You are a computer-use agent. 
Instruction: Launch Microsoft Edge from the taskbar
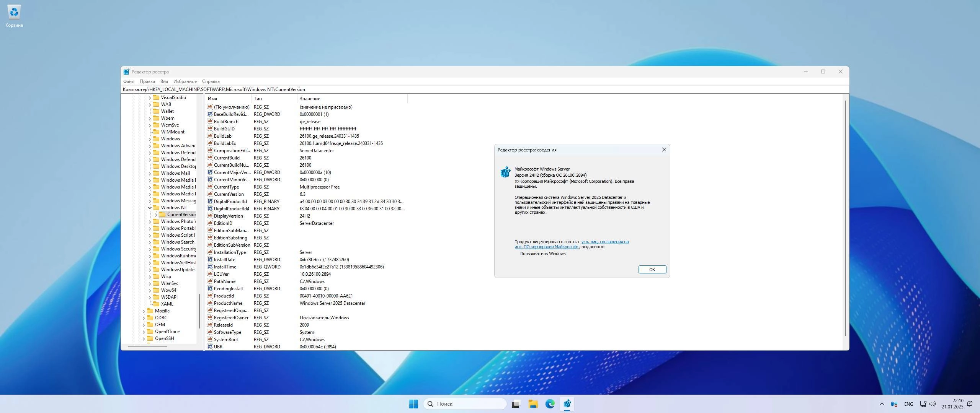point(550,404)
